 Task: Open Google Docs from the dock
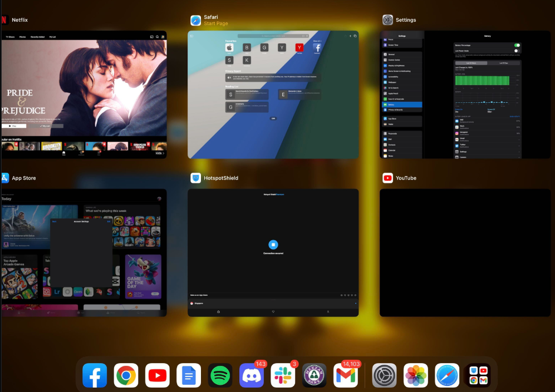[x=189, y=376]
